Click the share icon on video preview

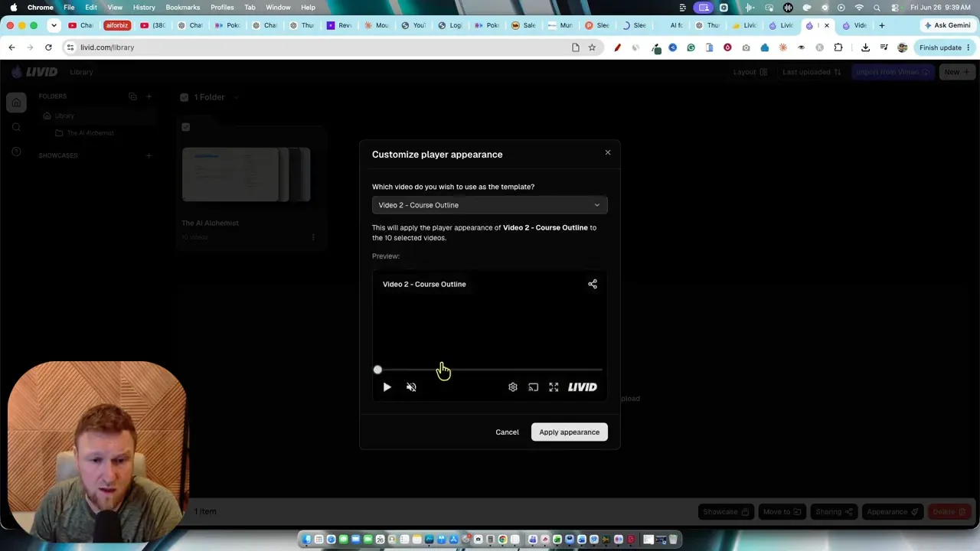point(593,284)
